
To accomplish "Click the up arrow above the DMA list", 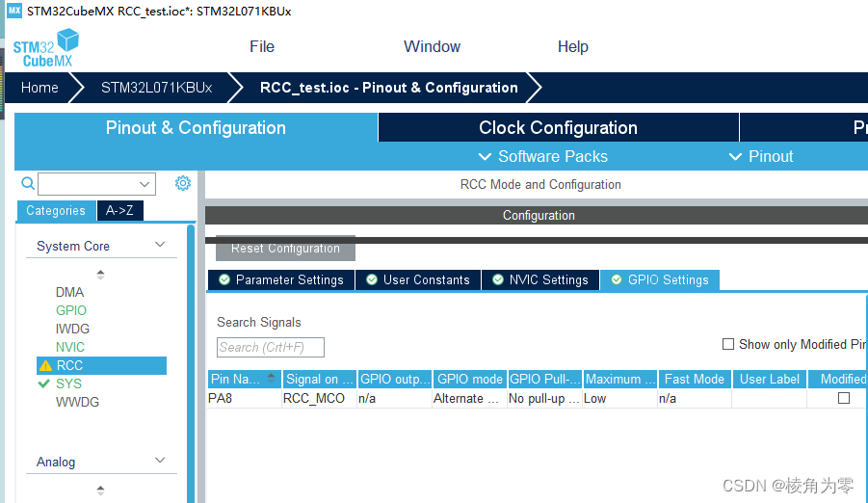I will (x=100, y=275).
